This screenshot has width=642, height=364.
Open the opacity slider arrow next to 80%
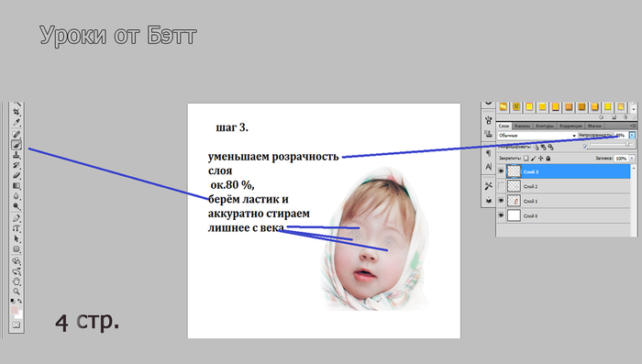[x=632, y=135]
